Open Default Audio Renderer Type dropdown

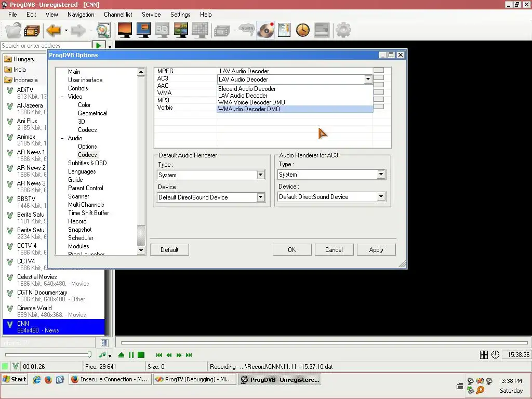[261, 175]
